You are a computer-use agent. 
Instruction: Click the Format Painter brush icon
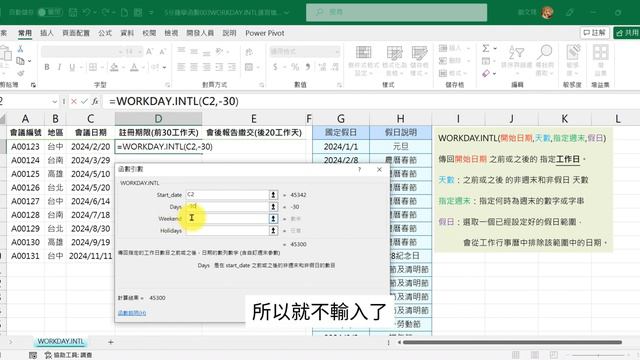pyautogui.click(x=20, y=73)
